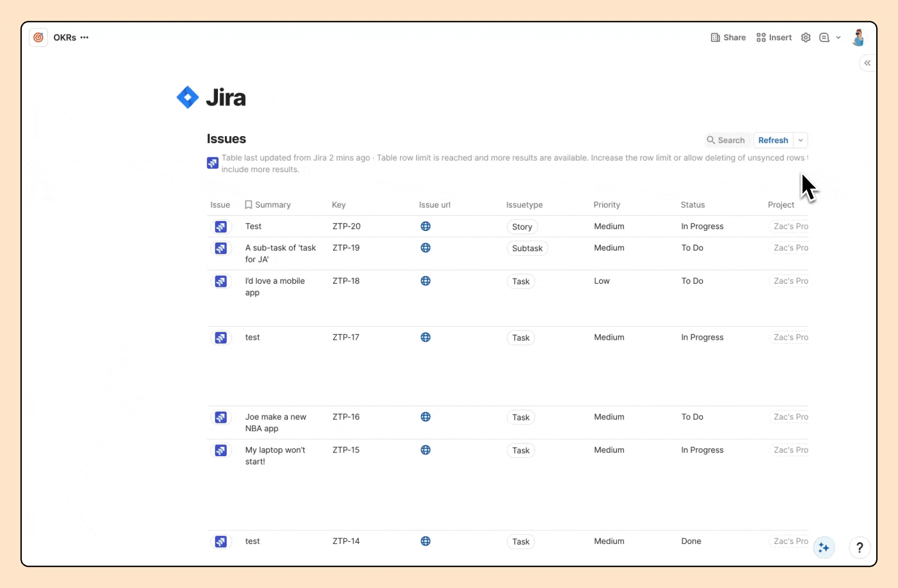The height and width of the screenshot is (588, 898).
Task: Open the globe URL link for ZTP-18
Action: [426, 281]
